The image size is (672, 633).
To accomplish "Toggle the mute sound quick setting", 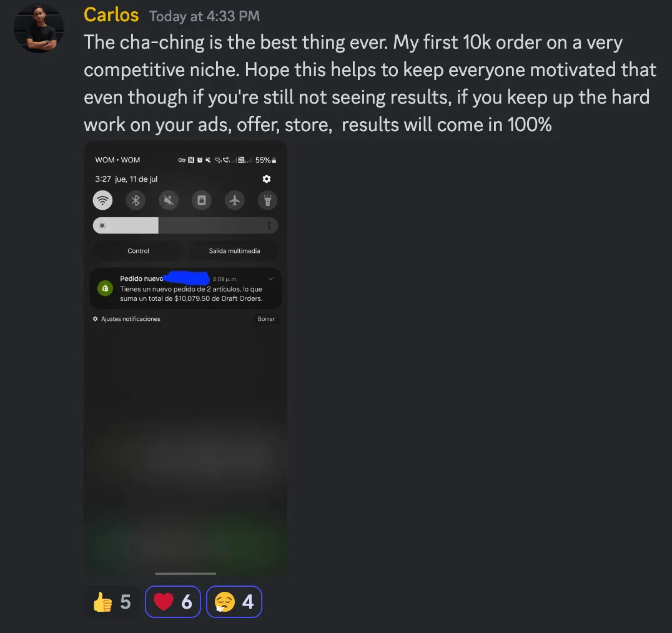I will [169, 200].
